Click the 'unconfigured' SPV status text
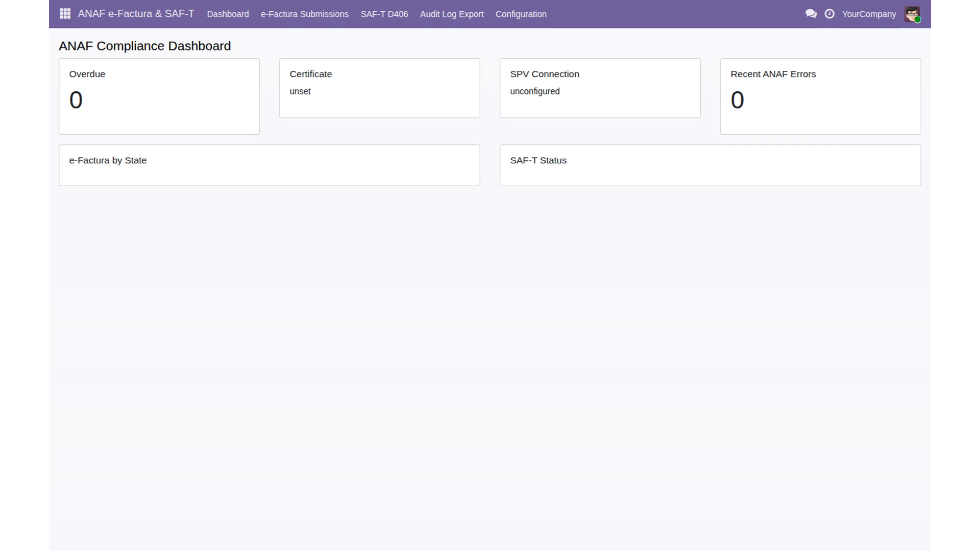This screenshot has width=980, height=551. point(535,91)
